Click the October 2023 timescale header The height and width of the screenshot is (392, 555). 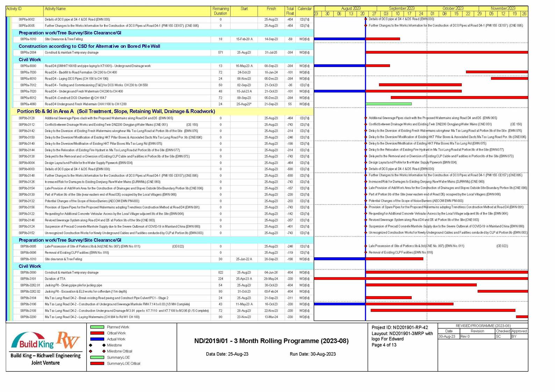(x=453, y=8)
